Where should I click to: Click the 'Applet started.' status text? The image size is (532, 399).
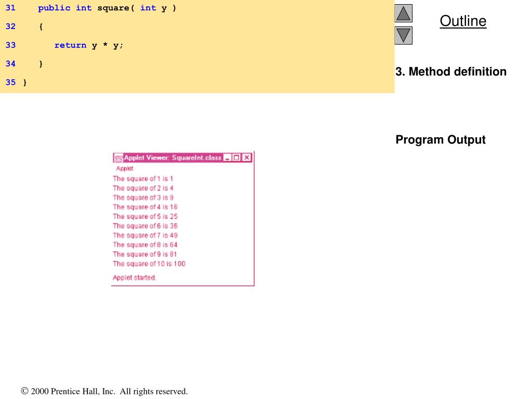tap(135, 277)
